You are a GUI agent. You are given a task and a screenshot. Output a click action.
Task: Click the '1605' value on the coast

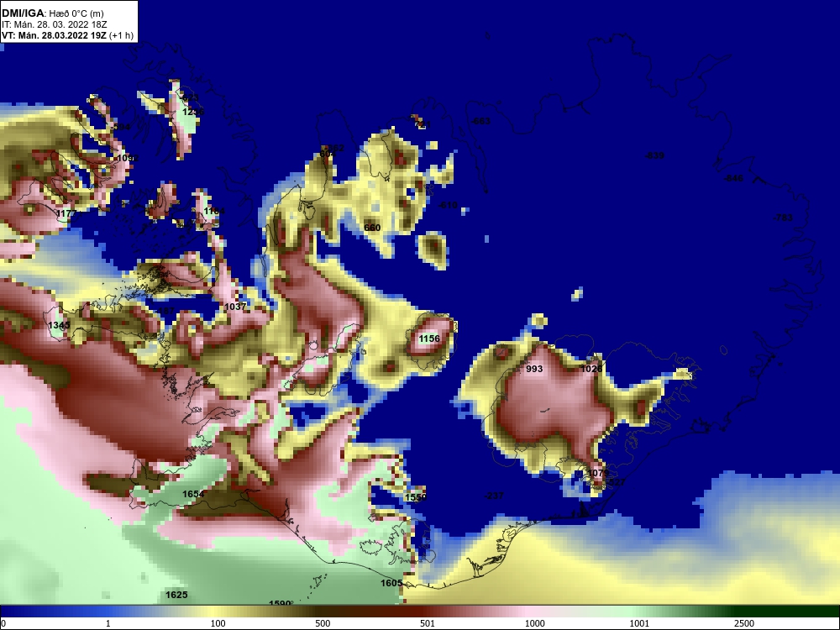(x=391, y=583)
